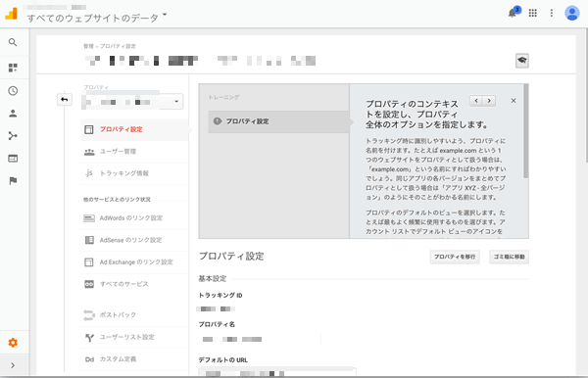Viewport: 588px width, 378px height.
Task: Select ユーザー管理 in the admin menu
Action: coord(134,152)
